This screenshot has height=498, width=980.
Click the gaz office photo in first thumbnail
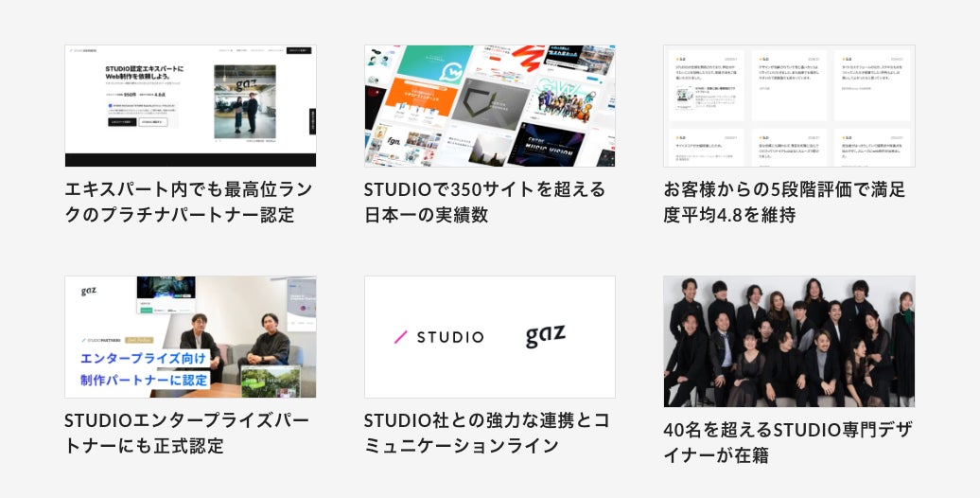pos(245,101)
